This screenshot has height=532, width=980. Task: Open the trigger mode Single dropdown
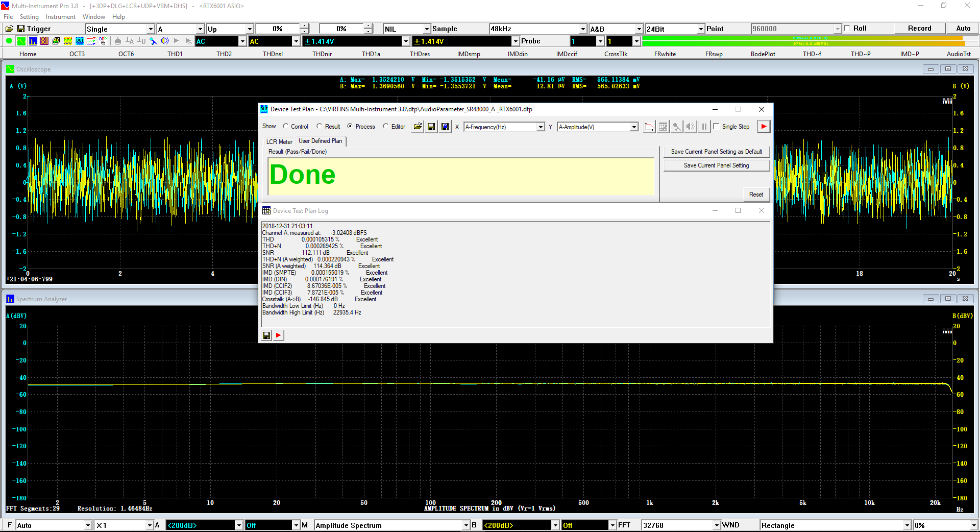coord(119,29)
